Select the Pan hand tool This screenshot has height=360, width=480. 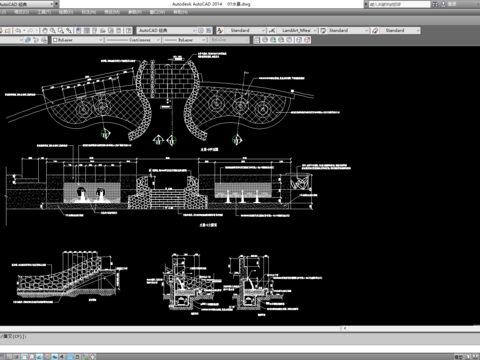pyautogui.click(x=45, y=30)
